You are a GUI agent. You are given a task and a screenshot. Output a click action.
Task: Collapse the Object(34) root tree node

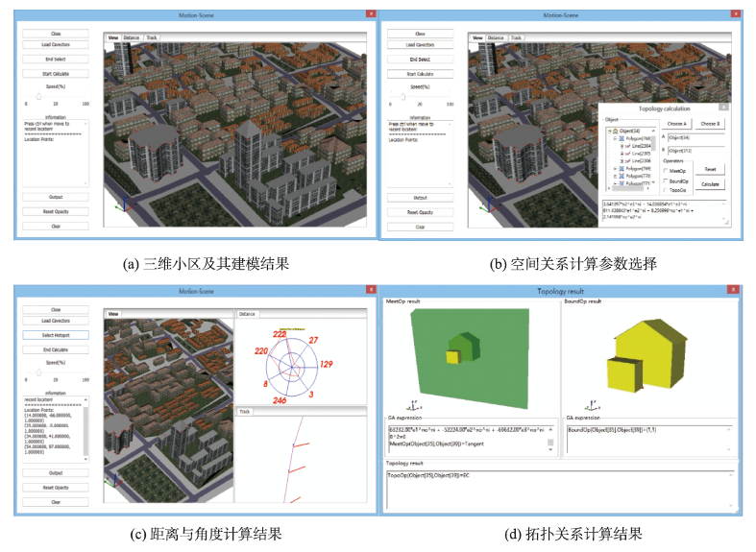pyautogui.click(x=608, y=131)
